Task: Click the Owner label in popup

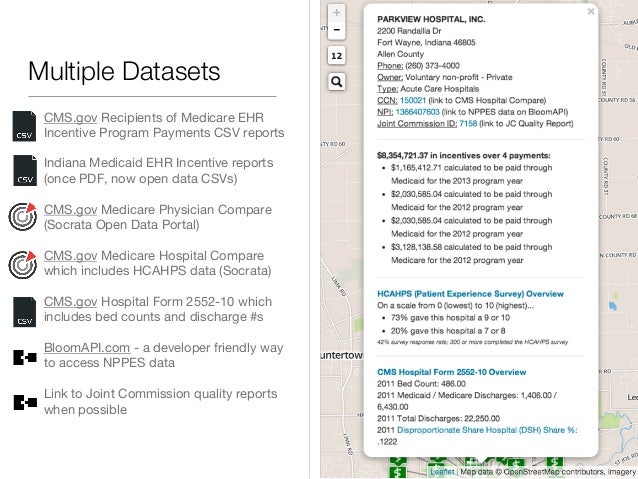Action: tap(390, 77)
